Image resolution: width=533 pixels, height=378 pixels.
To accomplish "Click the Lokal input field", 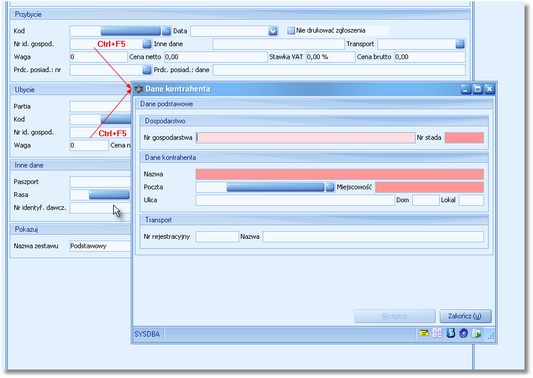I will coord(471,200).
